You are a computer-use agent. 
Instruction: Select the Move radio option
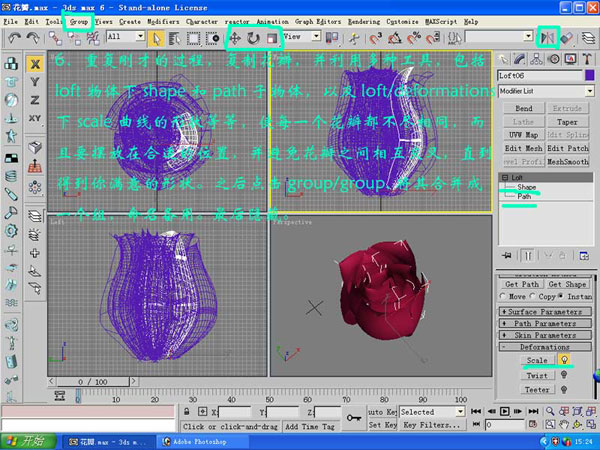503,296
